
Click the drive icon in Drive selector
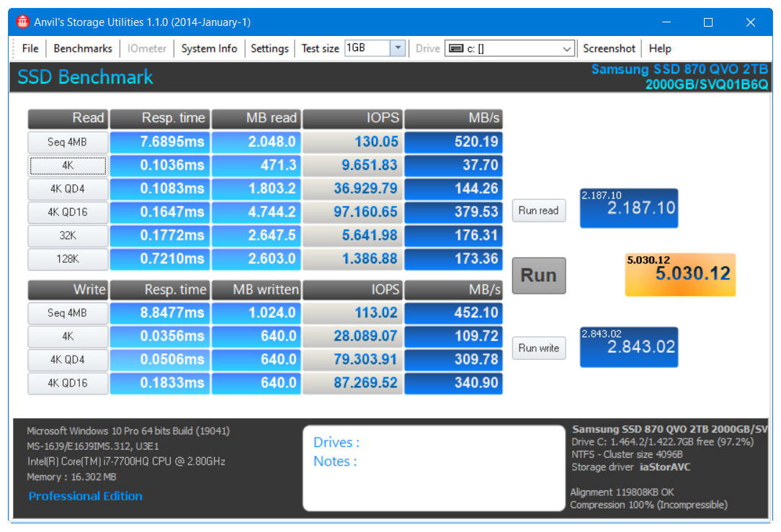(455, 48)
